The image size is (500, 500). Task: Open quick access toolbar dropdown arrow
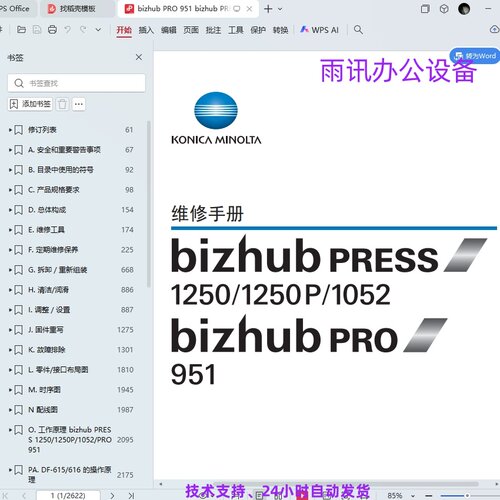pyautogui.click(x=98, y=30)
